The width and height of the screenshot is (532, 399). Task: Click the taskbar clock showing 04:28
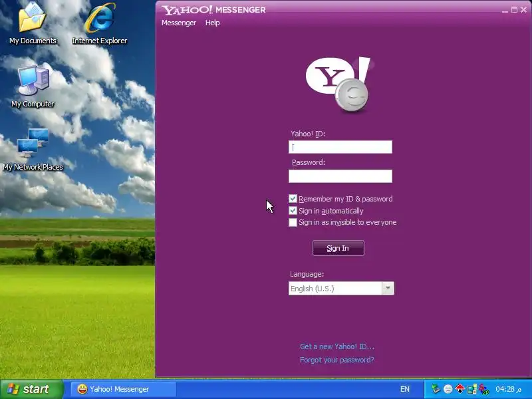point(508,389)
